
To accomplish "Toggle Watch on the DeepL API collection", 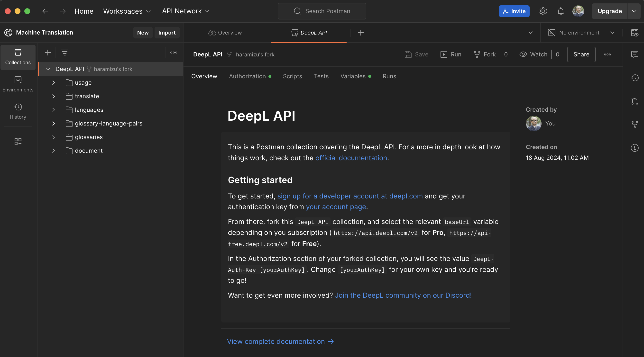I will point(533,54).
